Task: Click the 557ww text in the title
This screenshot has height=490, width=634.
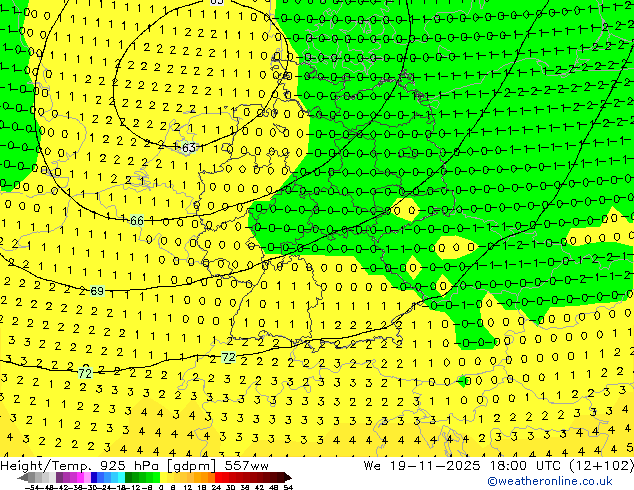Action: coord(246,466)
